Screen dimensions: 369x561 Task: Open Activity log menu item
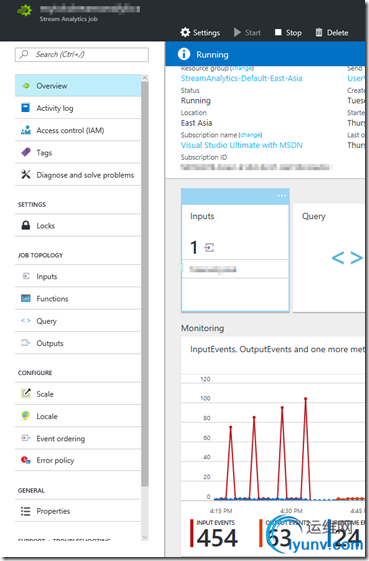tap(78, 108)
